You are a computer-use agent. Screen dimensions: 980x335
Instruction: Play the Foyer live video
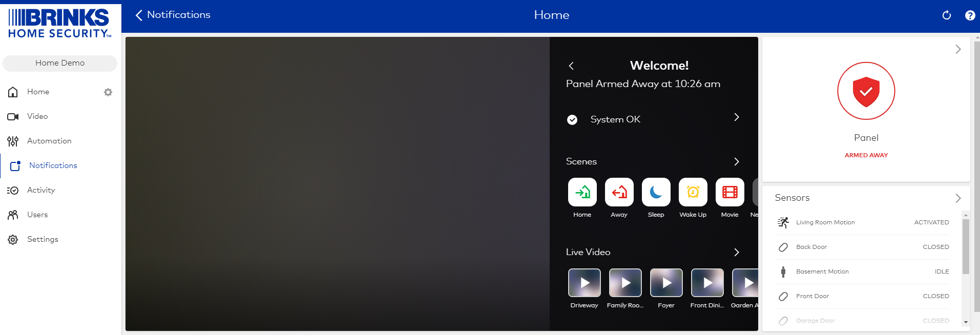click(x=666, y=283)
